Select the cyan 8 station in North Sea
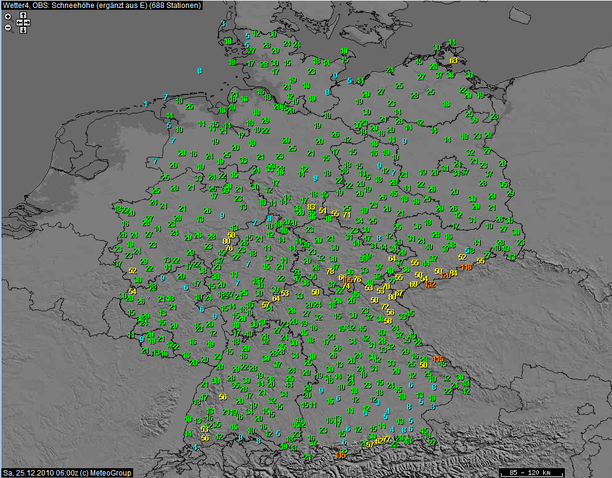612x478 pixels. click(200, 70)
